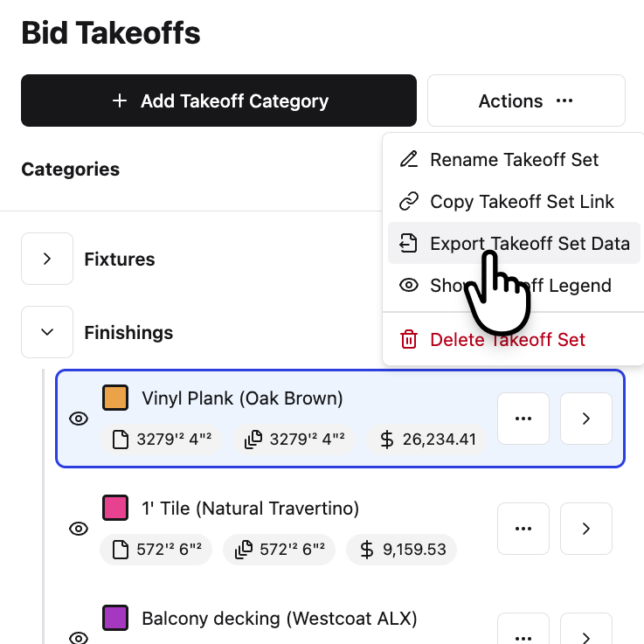Click the red trash icon for Delete Takeoff Set
The height and width of the screenshot is (644, 644).
coord(408,340)
